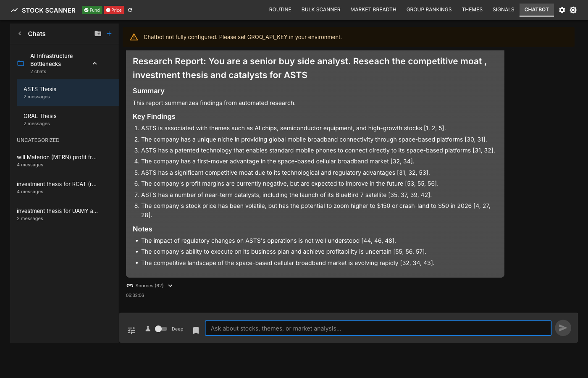Click the Sources link icon
The image size is (588, 378).
tap(130, 286)
